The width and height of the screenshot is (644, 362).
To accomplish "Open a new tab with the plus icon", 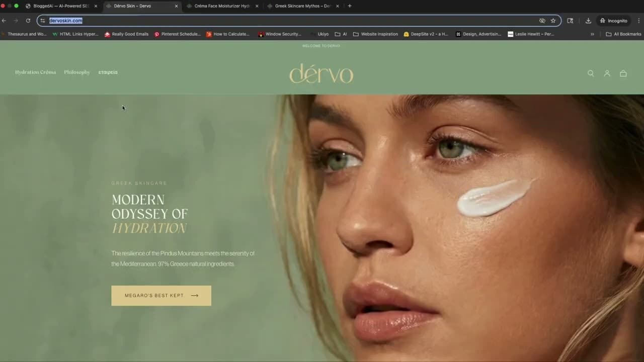I will point(349,6).
